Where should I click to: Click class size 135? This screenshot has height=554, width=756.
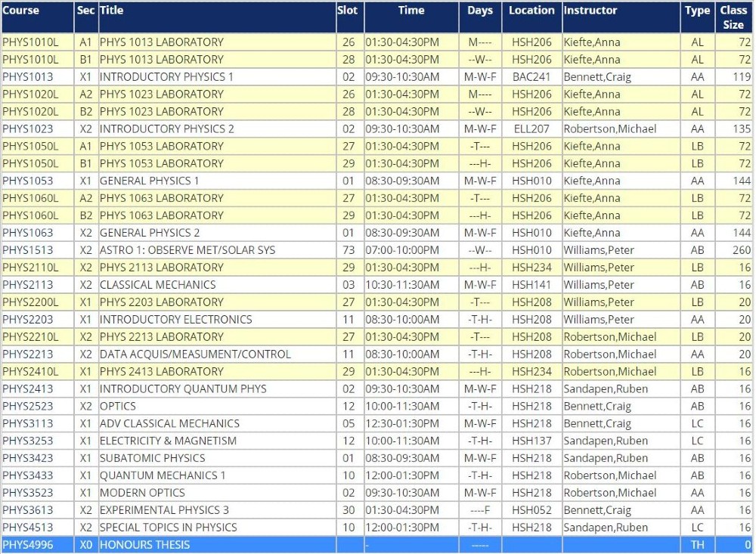point(742,128)
